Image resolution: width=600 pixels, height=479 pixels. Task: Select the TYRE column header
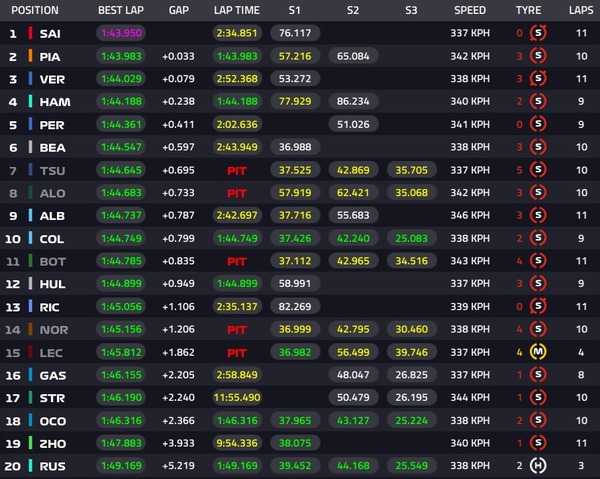pos(528,10)
